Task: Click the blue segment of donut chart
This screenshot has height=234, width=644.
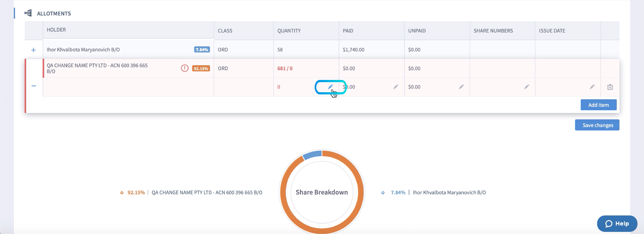Action: 313,155
